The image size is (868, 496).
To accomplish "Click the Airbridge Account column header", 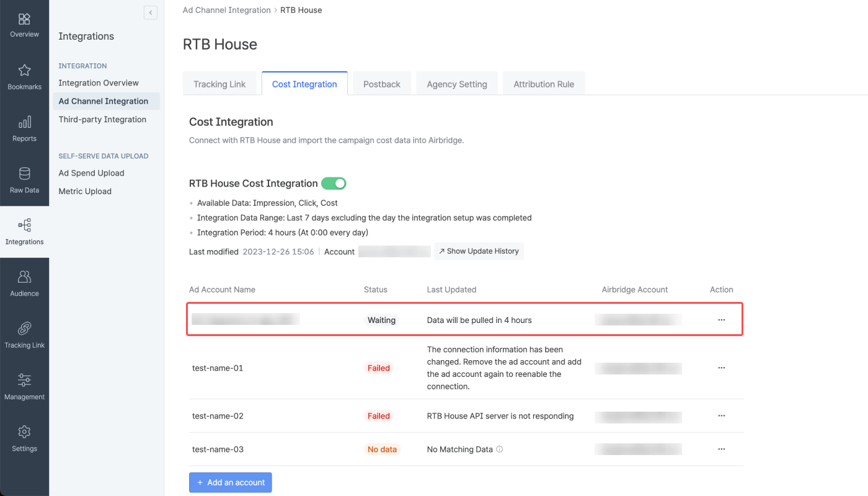I will (635, 290).
